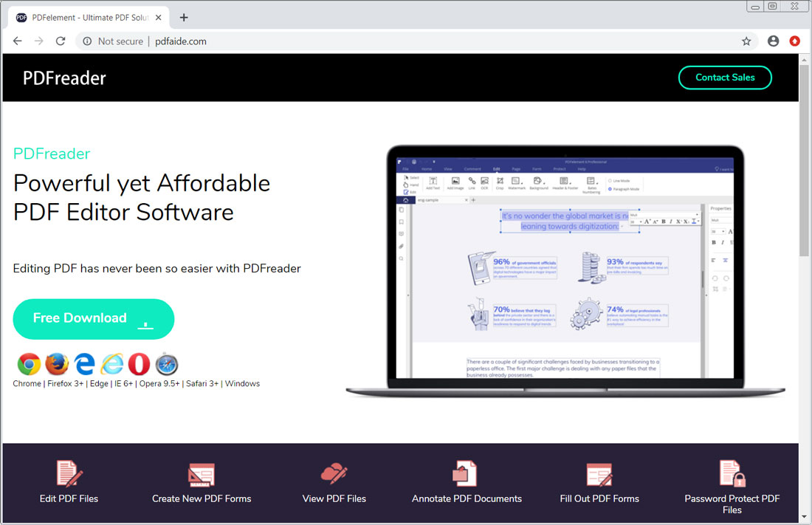Click the Password Protect PDF Files icon
812x525 pixels.
point(732,473)
